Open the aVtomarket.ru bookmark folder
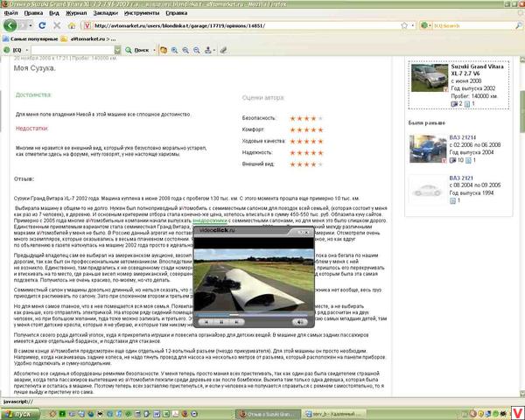The height and width of the screenshot is (420, 525). pyautogui.click(x=88, y=38)
